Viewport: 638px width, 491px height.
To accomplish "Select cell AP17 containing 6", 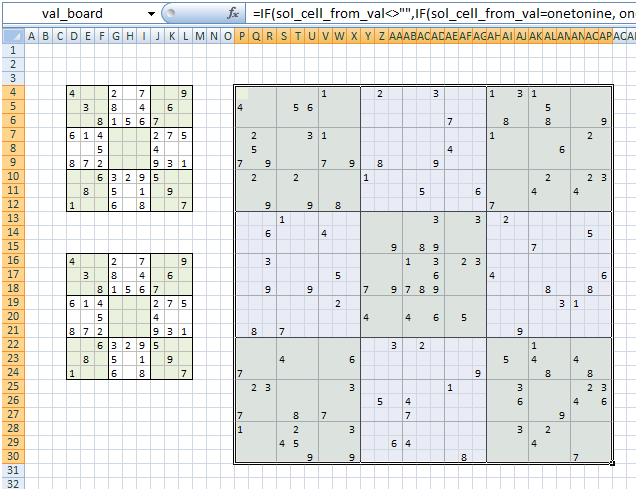I will (605, 275).
